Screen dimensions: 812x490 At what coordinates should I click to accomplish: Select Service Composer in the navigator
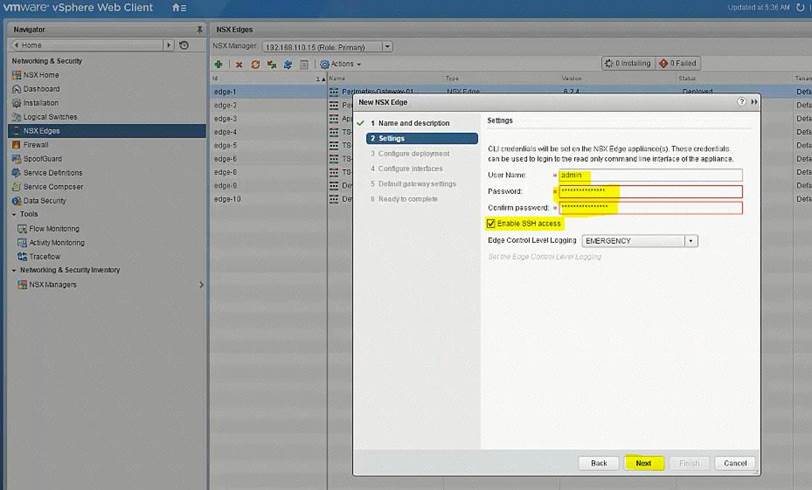point(53,186)
